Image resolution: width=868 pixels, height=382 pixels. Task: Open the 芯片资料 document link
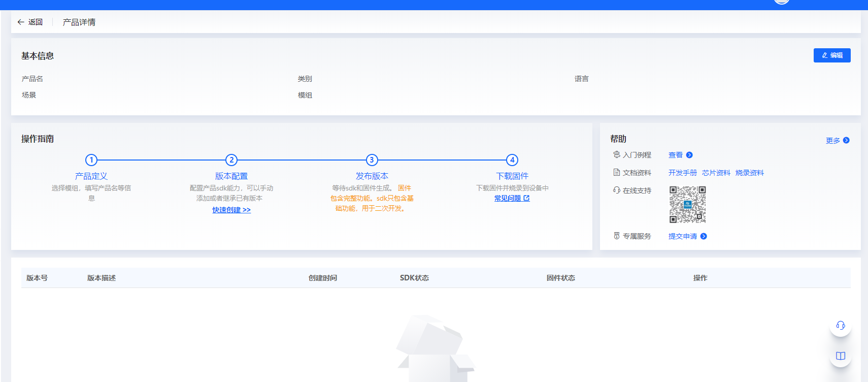716,173
